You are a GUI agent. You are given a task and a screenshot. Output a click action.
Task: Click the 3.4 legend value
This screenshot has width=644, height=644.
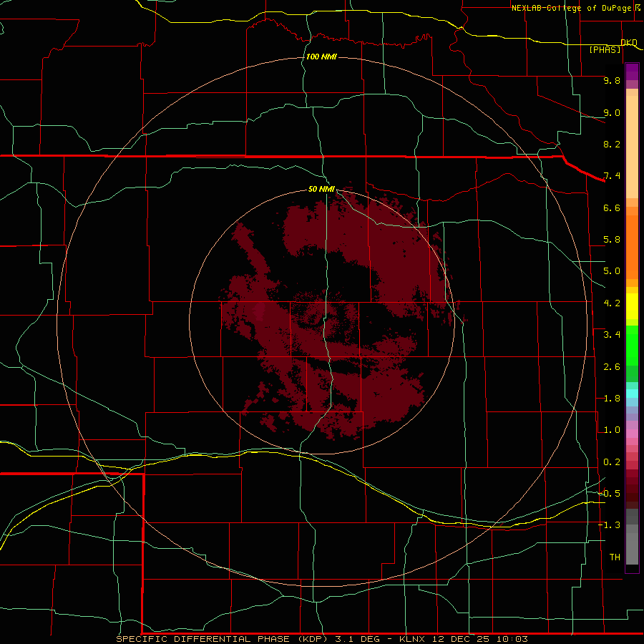coord(612,335)
